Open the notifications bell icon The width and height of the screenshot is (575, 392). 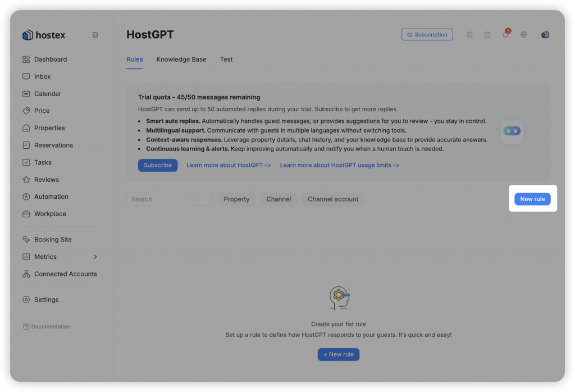(505, 35)
